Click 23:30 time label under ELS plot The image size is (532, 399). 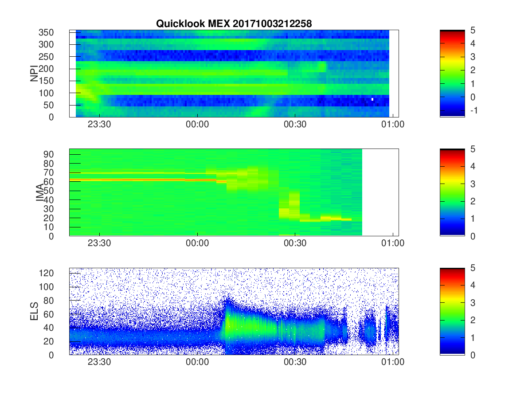pyautogui.click(x=99, y=362)
